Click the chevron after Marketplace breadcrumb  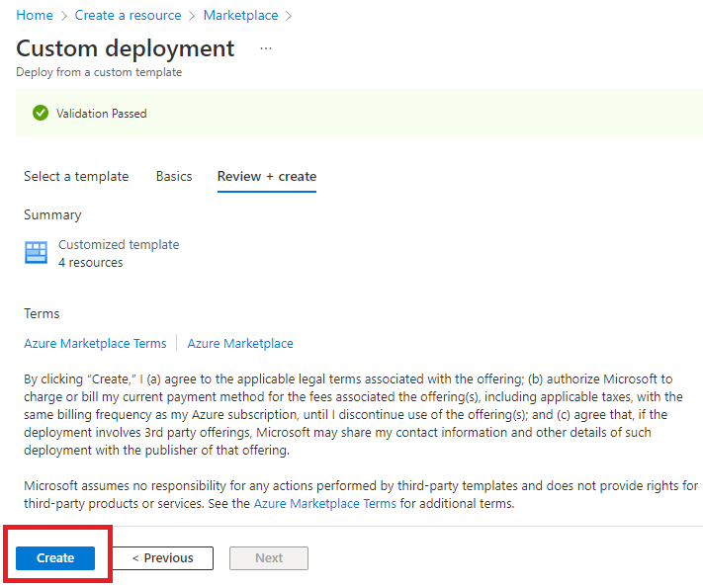[288, 16]
